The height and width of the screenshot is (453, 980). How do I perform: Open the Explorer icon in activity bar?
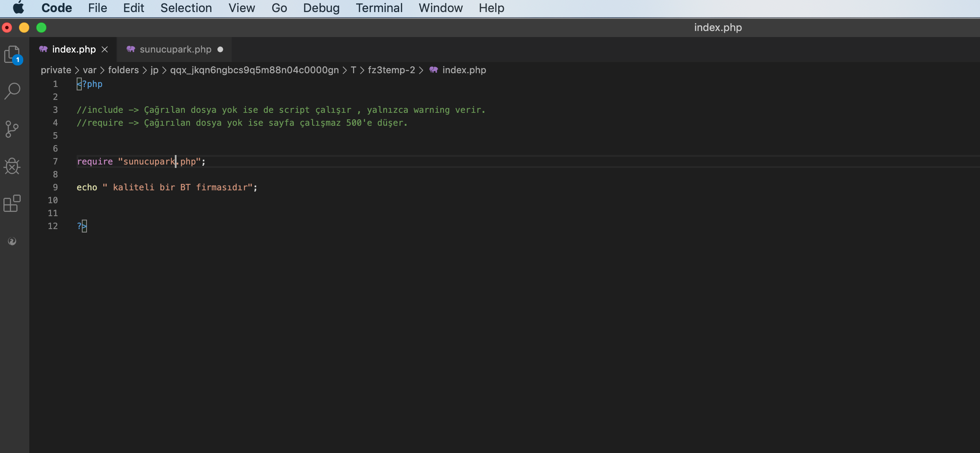[x=12, y=54]
